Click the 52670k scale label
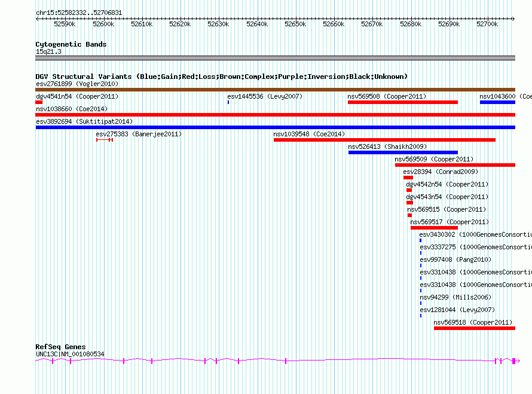This screenshot has height=394, width=532. [372, 24]
